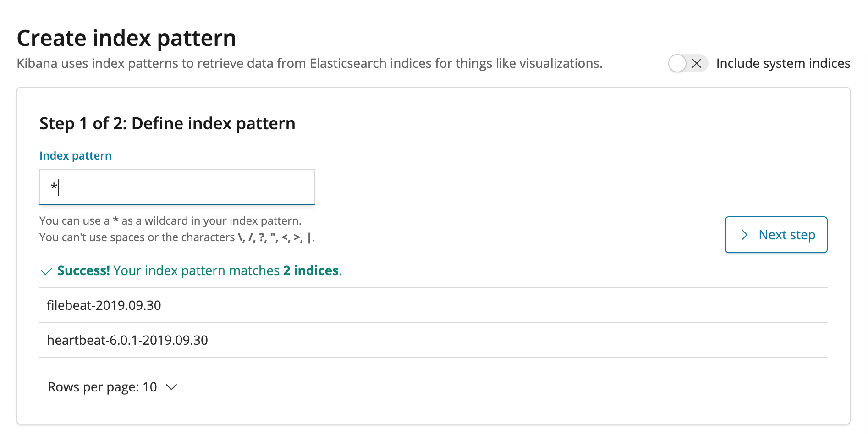Click the chevron icon in Next step
868x441 pixels.
point(744,235)
